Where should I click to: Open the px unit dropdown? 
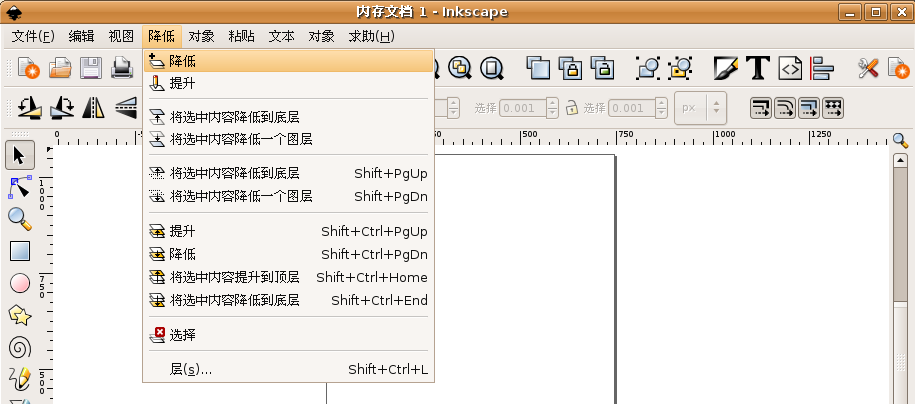[x=700, y=108]
